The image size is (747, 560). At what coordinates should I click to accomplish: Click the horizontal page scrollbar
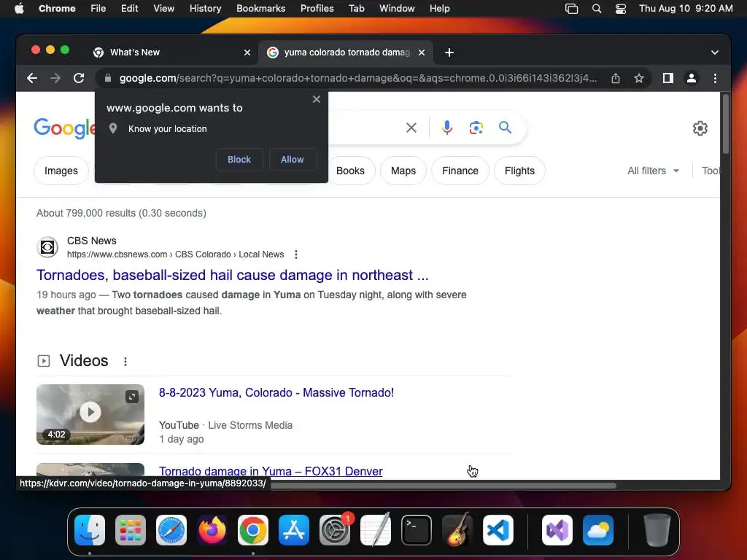coord(443,486)
